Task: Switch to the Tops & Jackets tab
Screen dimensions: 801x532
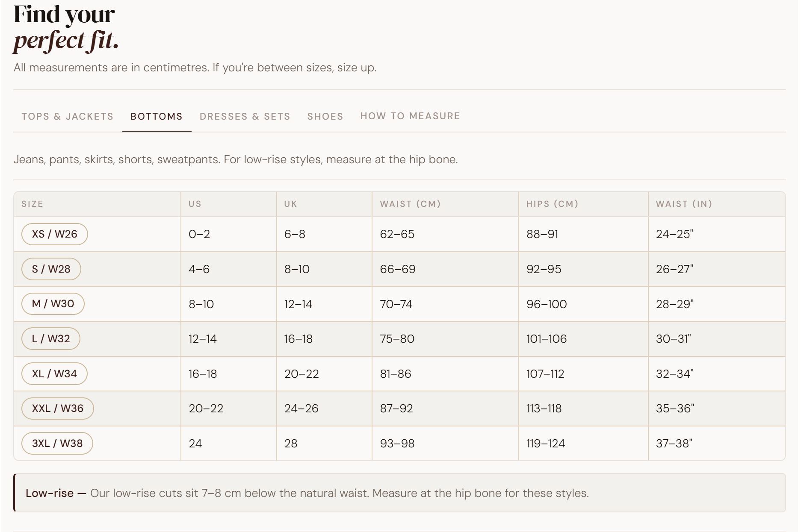Action: tap(68, 116)
